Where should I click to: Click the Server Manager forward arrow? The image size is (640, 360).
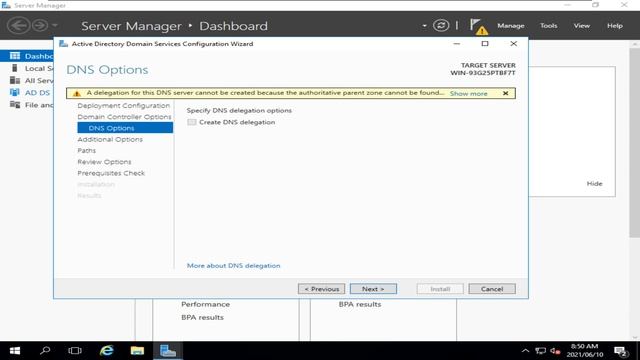40,25
